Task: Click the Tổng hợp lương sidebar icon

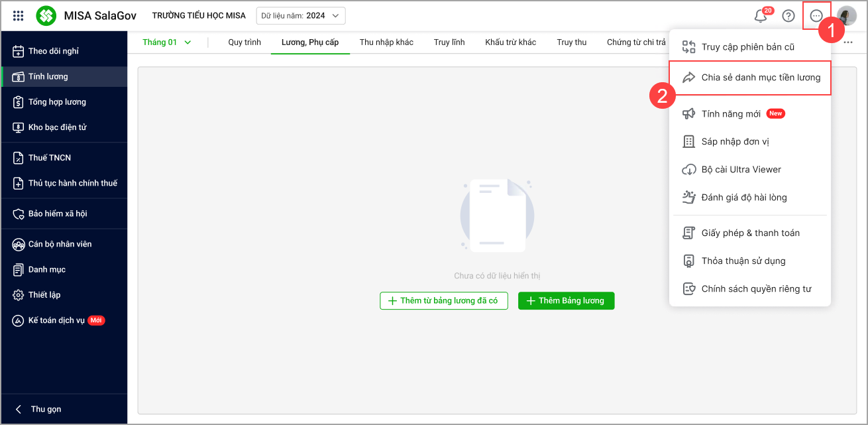Action: coord(19,102)
